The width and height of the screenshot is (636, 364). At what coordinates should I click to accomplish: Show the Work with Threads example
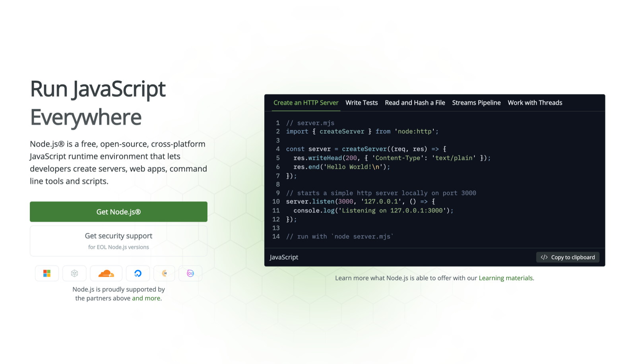(x=535, y=103)
